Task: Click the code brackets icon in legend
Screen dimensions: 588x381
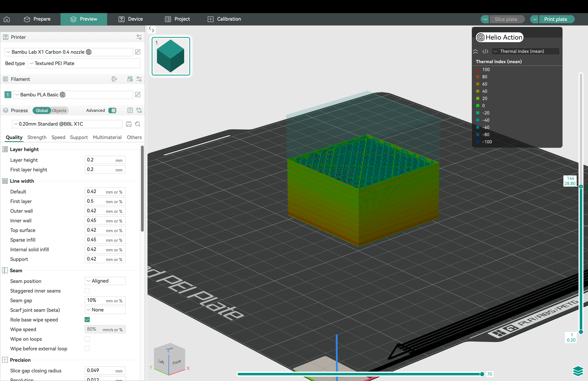Action: click(485, 51)
